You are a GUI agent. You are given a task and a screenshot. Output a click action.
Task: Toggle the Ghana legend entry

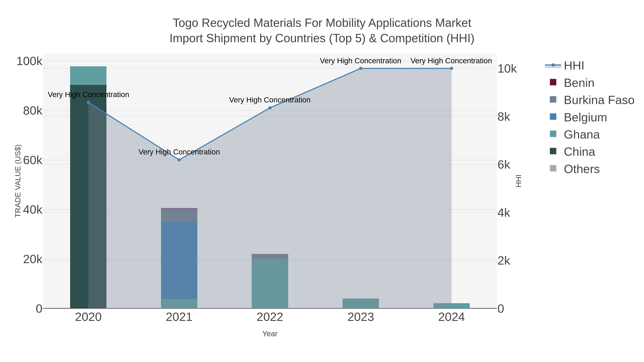click(575, 135)
